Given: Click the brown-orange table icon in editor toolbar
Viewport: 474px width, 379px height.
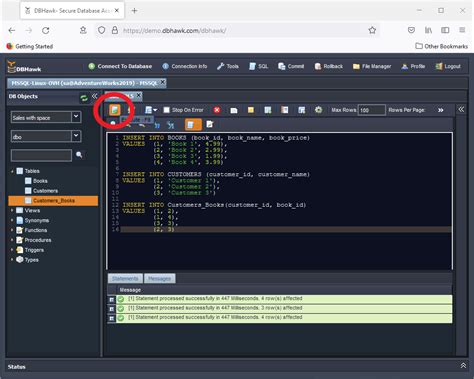Looking at the screenshot, I should click(x=285, y=110).
